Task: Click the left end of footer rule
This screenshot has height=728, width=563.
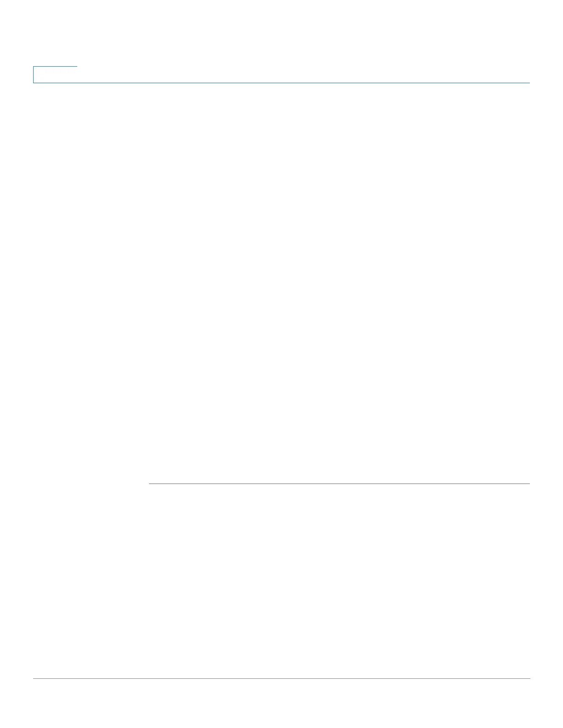Action: tap(35, 678)
